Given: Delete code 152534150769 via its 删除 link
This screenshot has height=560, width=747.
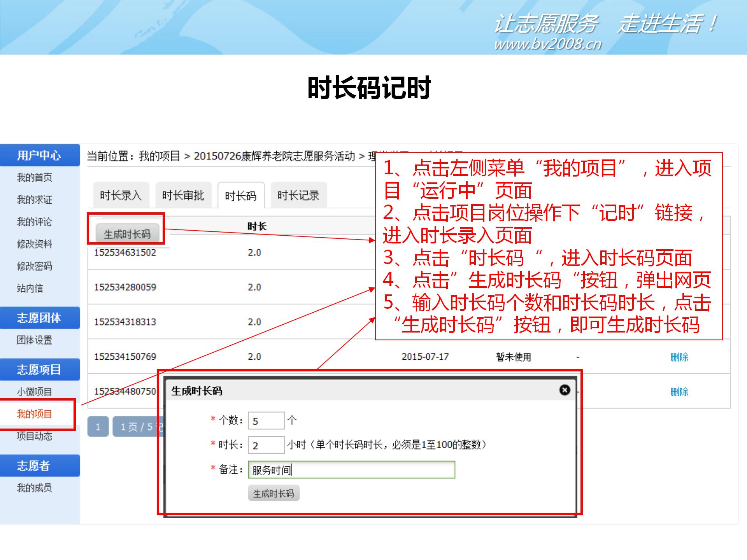Looking at the screenshot, I should click(x=681, y=357).
